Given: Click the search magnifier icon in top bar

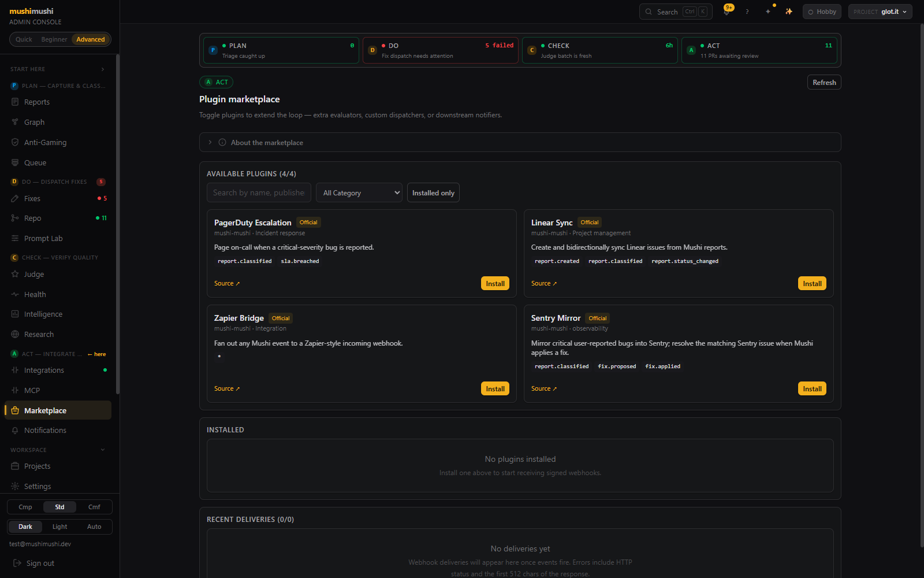Looking at the screenshot, I should (649, 12).
